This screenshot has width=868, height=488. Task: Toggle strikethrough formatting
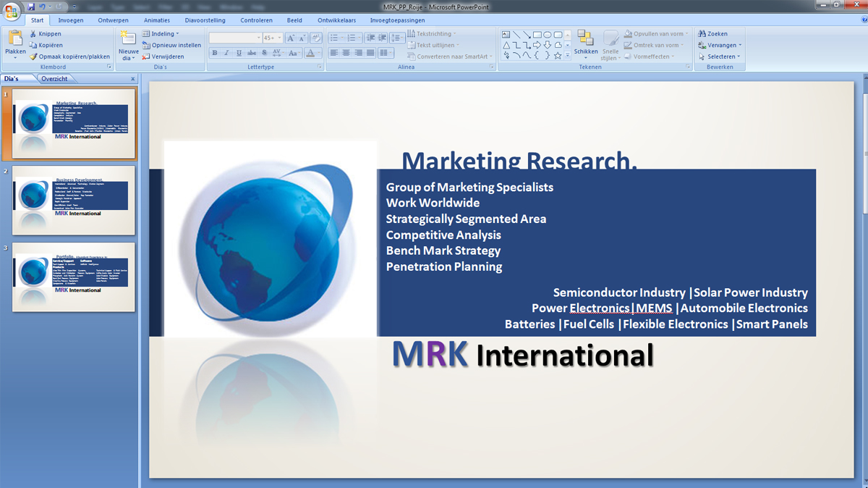[252, 53]
